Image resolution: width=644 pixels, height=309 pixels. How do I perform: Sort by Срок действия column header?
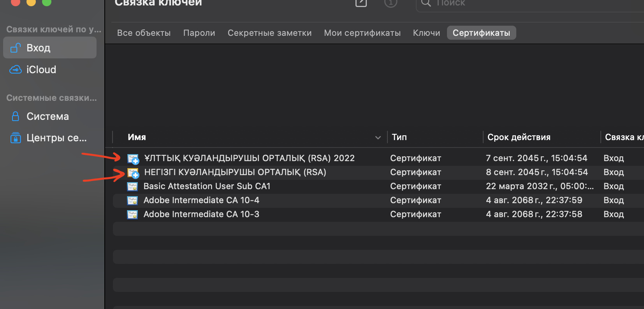[x=519, y=137]
